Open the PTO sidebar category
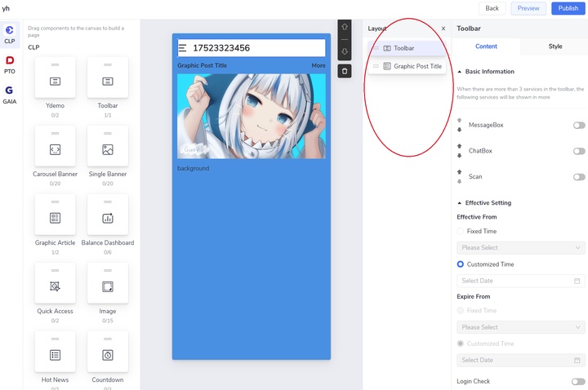Viewport: 588px width, 390px height. (x=10, y=64)
